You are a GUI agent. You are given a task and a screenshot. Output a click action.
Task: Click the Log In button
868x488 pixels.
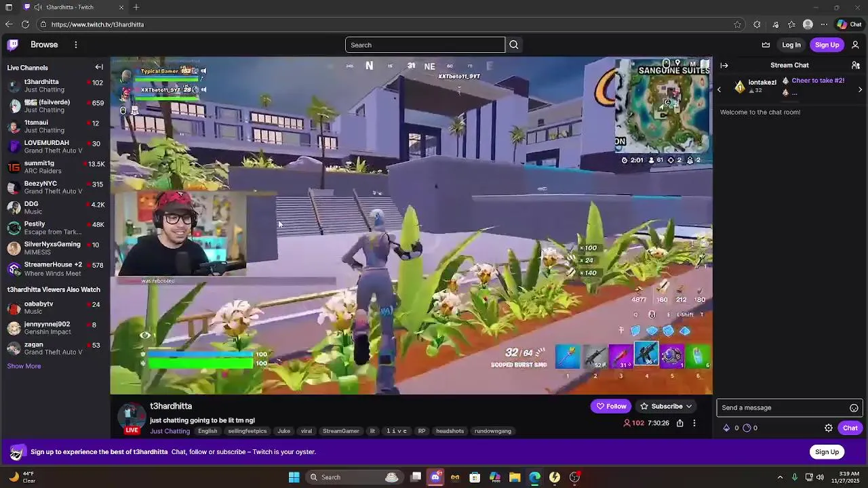791,45
